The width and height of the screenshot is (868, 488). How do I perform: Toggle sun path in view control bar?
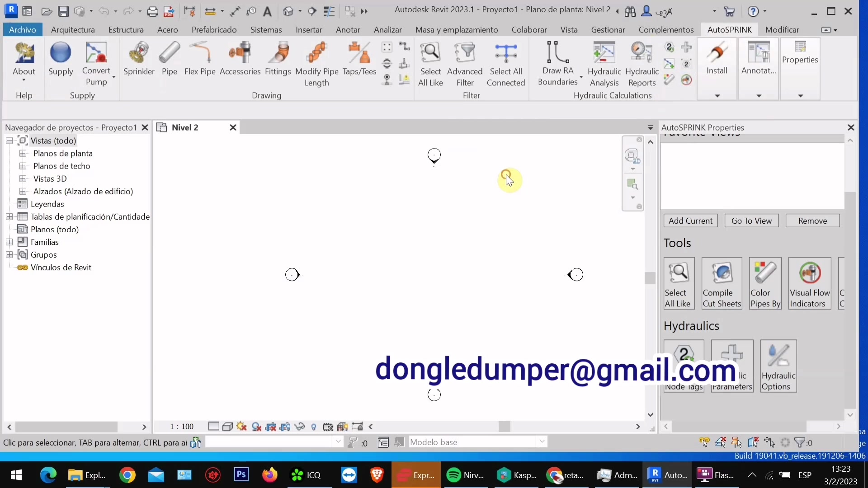coord(241,427)
